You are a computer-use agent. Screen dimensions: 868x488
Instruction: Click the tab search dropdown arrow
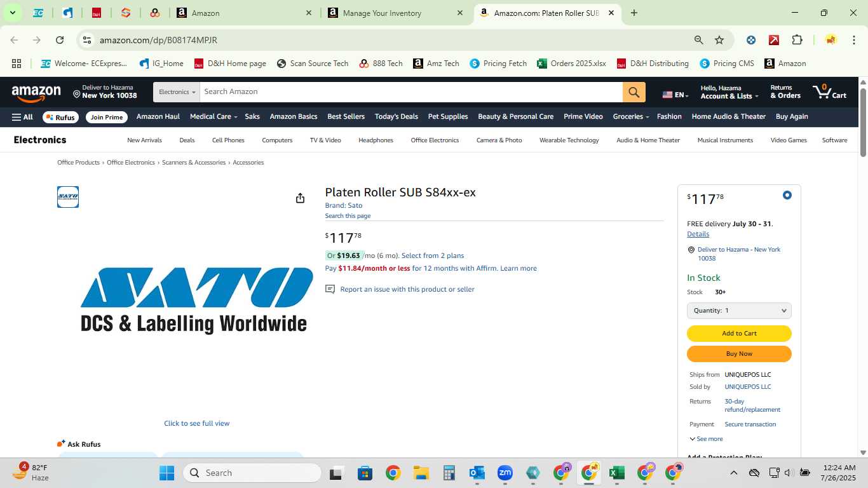pyautogui.click(x=12, y=13)
